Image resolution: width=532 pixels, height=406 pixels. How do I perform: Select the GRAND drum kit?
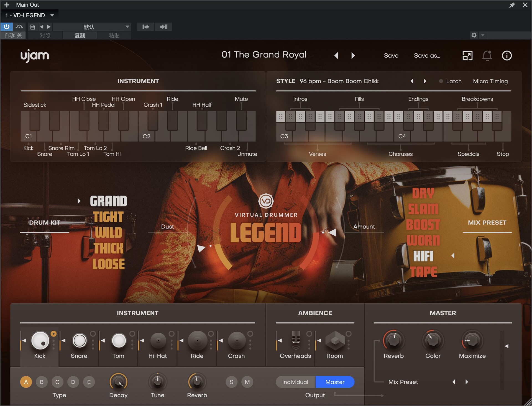click(x=108, y=201)
